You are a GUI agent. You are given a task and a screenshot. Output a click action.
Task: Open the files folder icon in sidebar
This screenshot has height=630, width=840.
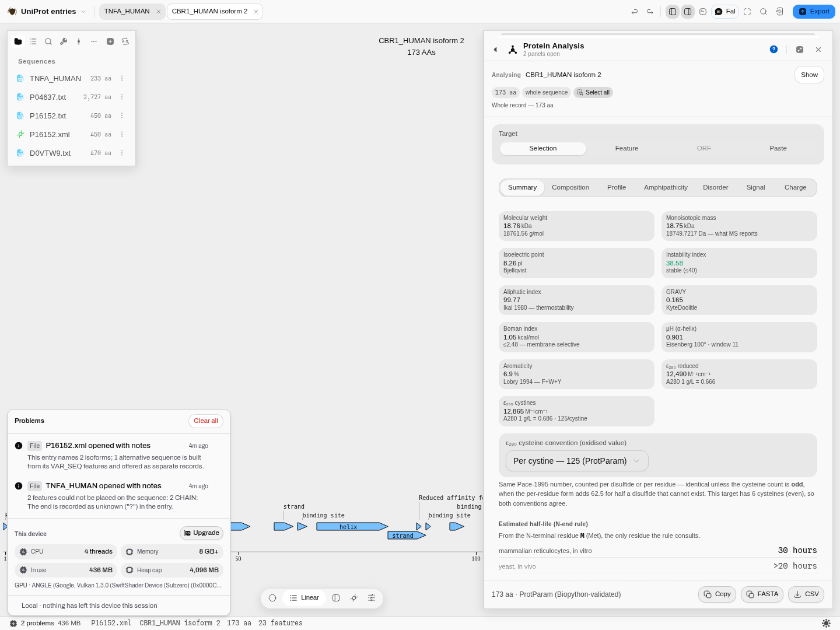tap(18, 41)
